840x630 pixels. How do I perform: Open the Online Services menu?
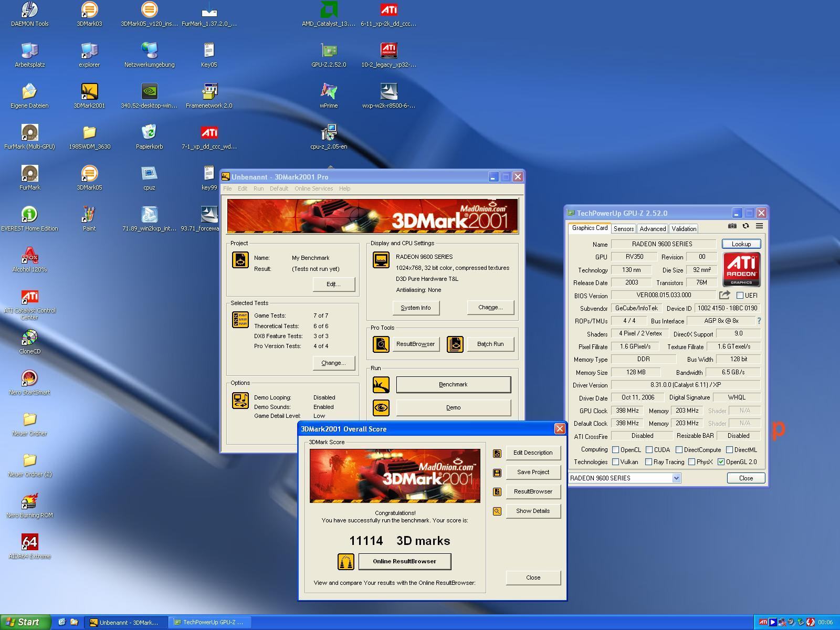313,188
